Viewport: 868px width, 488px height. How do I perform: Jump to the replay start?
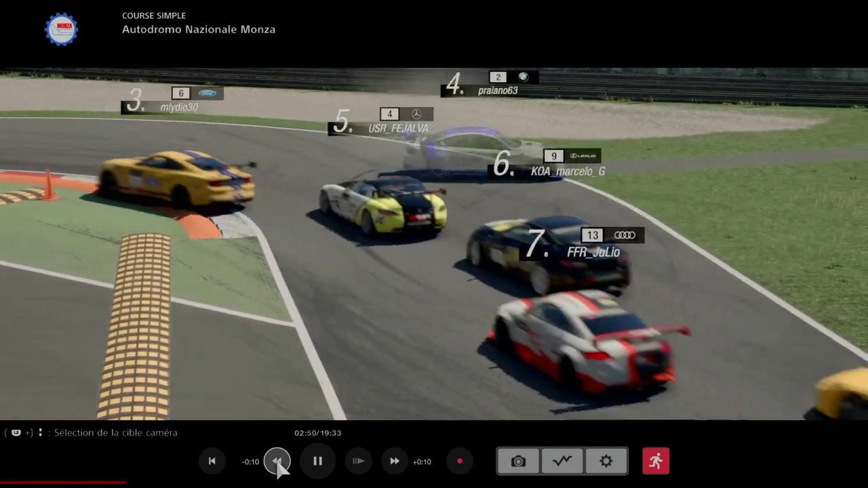212,461
